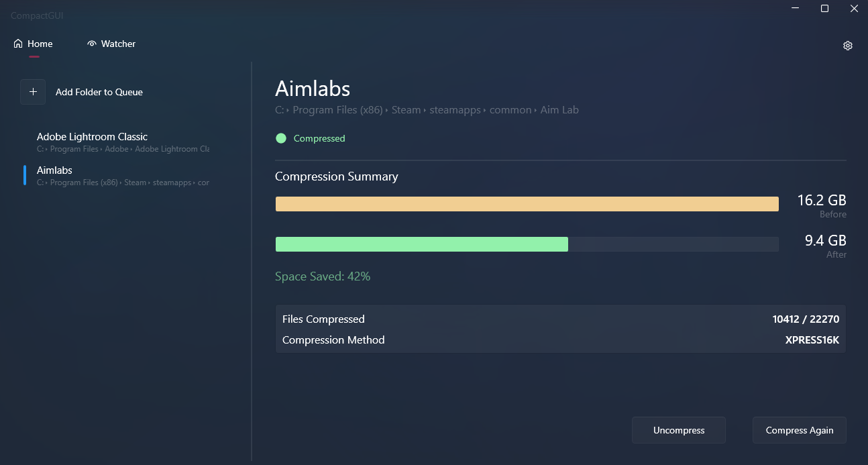Click the Compressed status label
The image size is (868, 465).
pyautogui.click(x=319, y=138)
